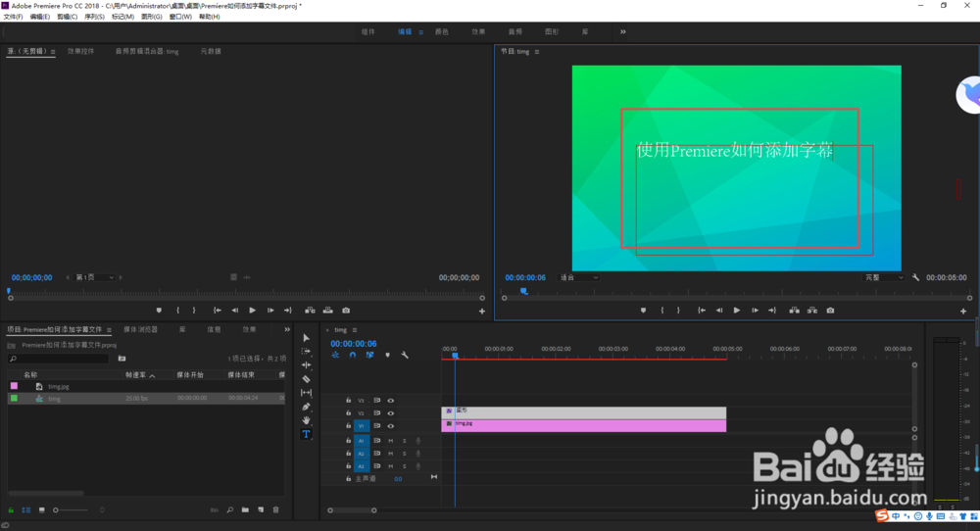Toggle Linked Selection in timeline
The image size is (980, 531).
(370, 355)
